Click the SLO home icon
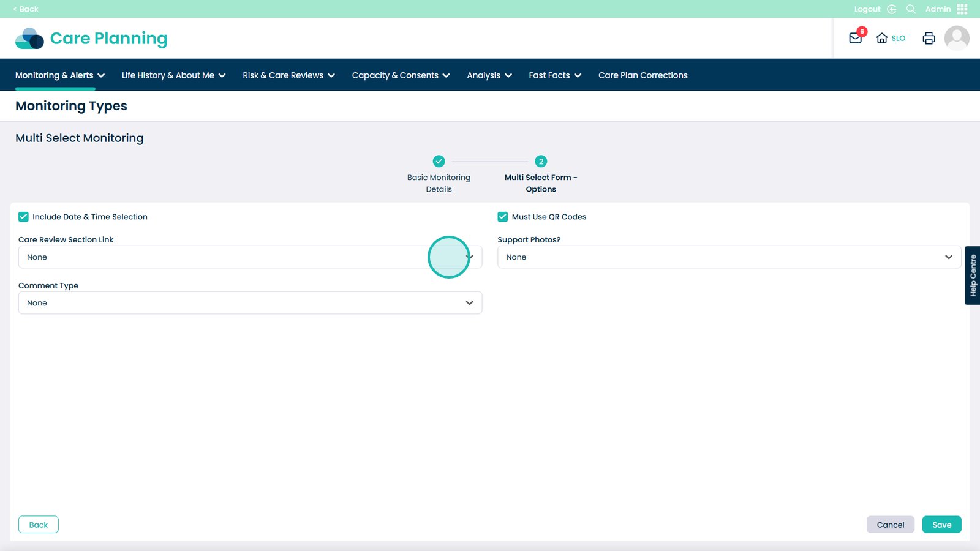 (882, 38)
